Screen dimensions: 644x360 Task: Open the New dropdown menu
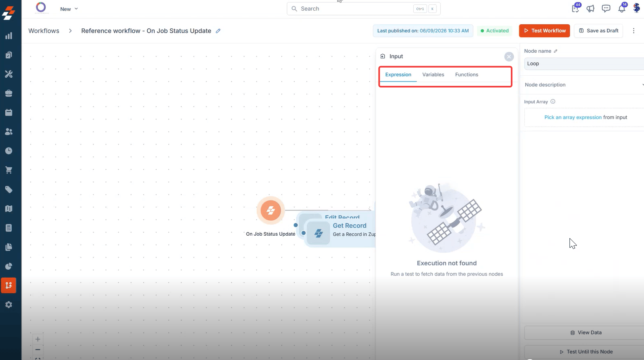click(x=69, y=9)
